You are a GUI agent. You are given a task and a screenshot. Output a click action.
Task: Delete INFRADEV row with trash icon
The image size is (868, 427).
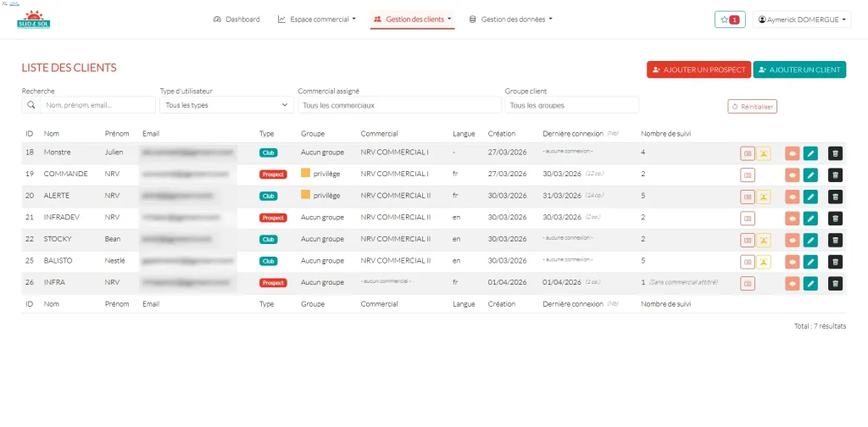click(x=835, y=219)
